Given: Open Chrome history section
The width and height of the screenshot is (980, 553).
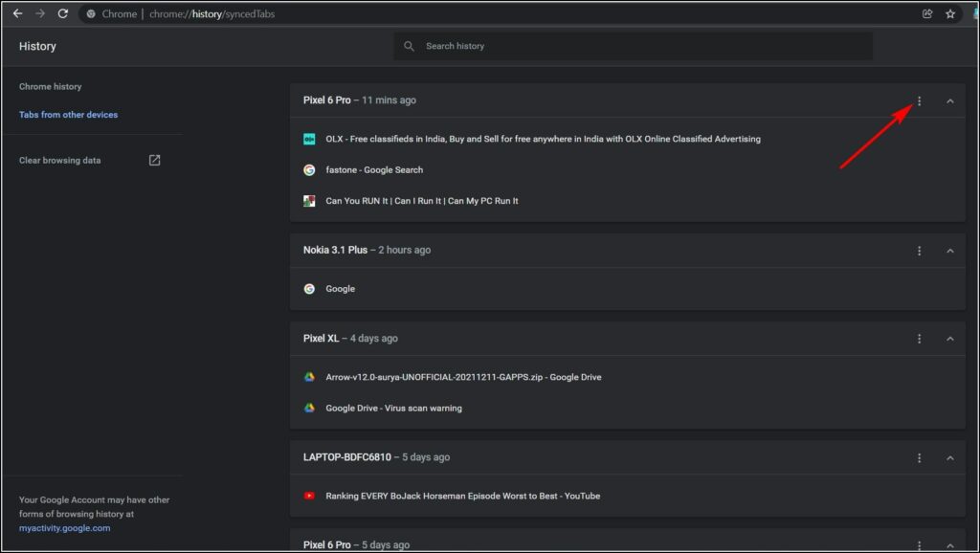Looking at the screenshot, I should 50,87.
